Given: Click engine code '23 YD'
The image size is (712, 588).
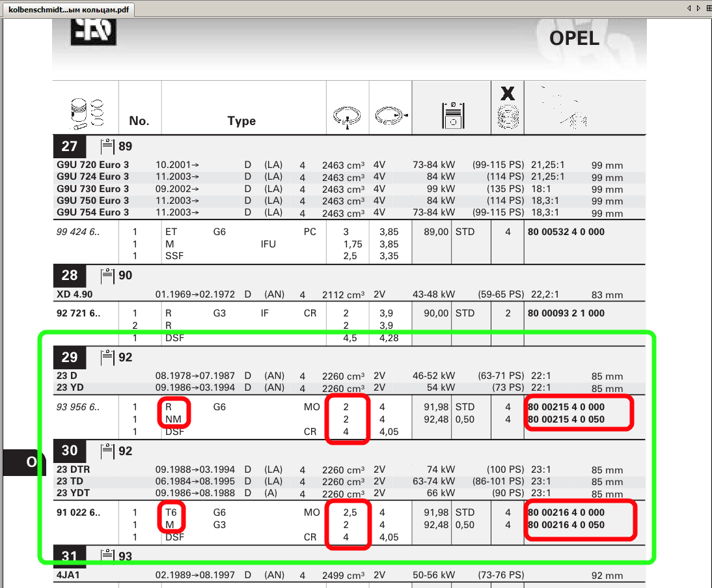Looking at the screenshot, I should (x=70, y=388).
